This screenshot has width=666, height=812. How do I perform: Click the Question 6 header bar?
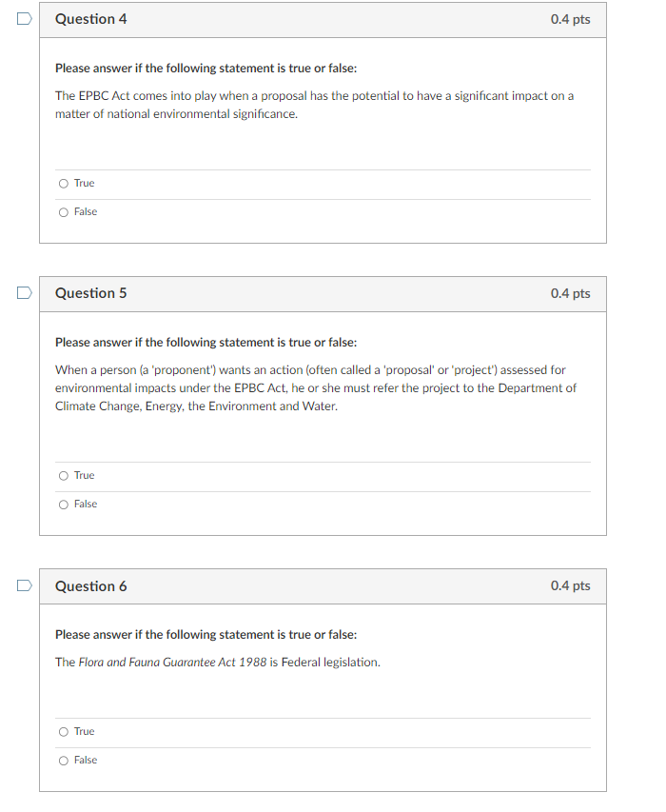(322, 586)
